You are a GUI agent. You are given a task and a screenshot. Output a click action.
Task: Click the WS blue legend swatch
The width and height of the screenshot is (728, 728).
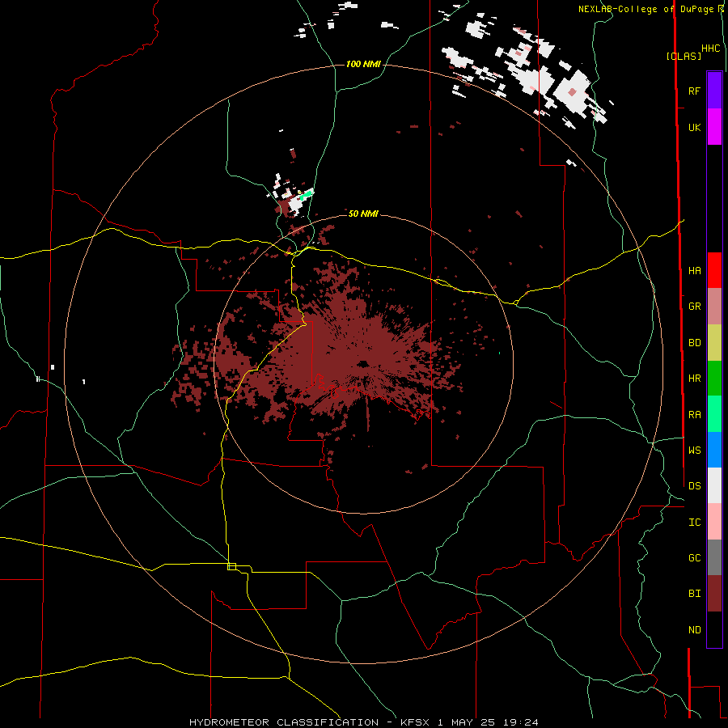(x=714, y=450)
